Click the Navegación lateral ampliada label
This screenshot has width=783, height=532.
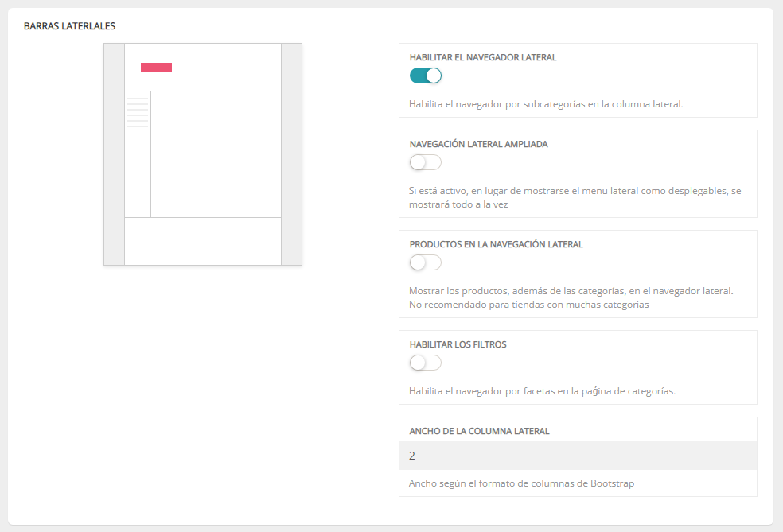478,145
